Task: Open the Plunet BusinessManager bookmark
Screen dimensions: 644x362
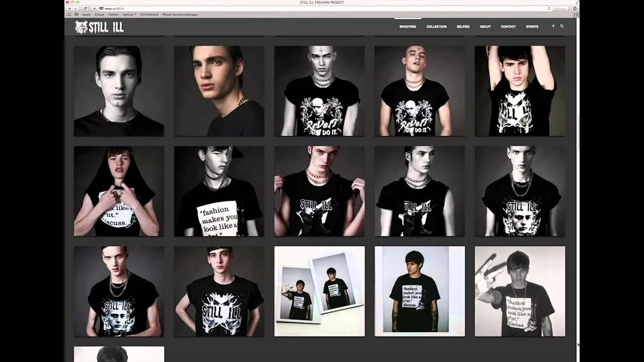Action: 180,15
